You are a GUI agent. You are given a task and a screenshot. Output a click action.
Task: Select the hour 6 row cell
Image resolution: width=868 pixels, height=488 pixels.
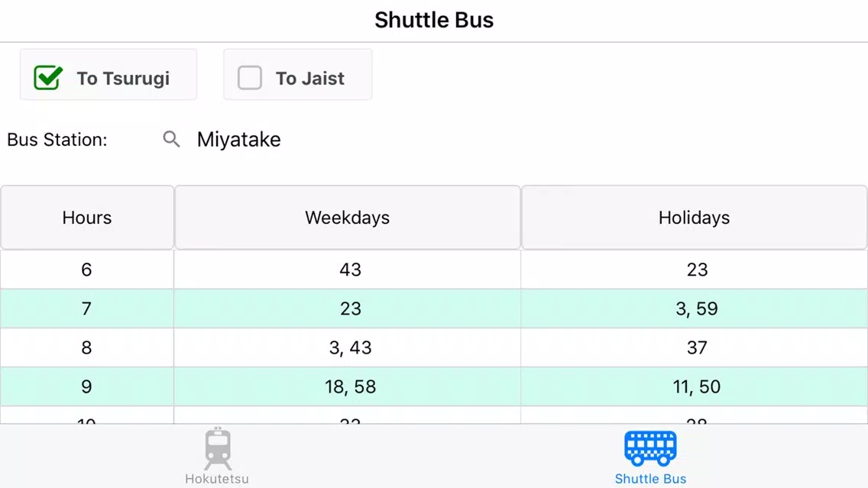(x=87, y=270)
